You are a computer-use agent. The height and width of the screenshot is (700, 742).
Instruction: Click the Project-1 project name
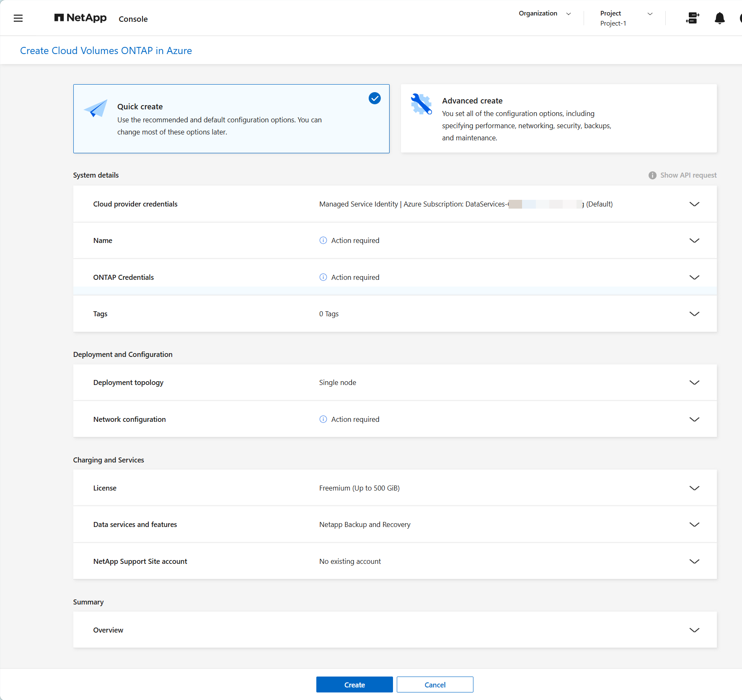click(x=613, y=23)
